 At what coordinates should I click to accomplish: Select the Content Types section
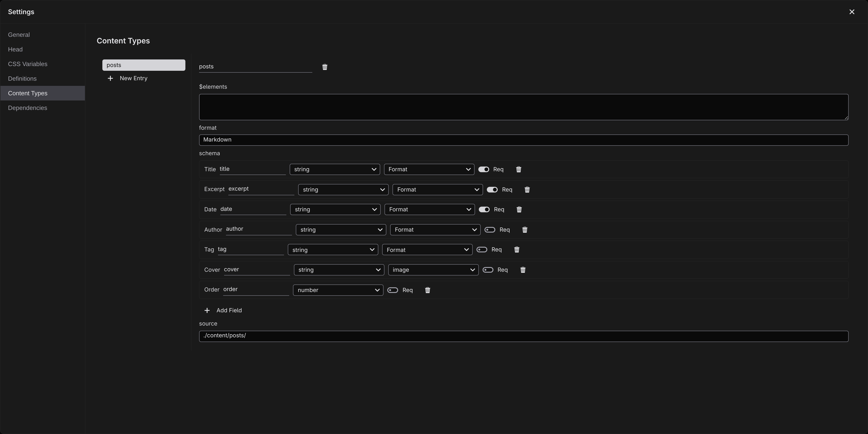(x=42, y=93)
